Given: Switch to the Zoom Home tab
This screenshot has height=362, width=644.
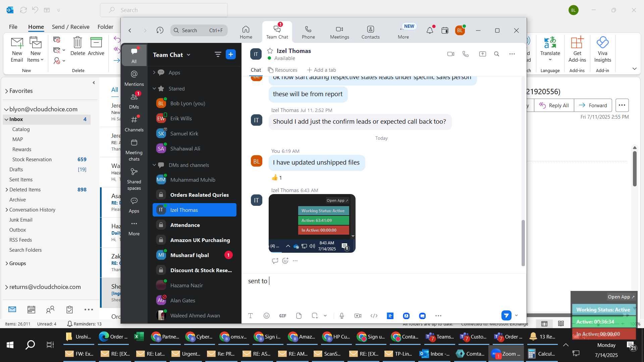Looking at the screenshot, I should pyautogui.click(x=246, y=32).
